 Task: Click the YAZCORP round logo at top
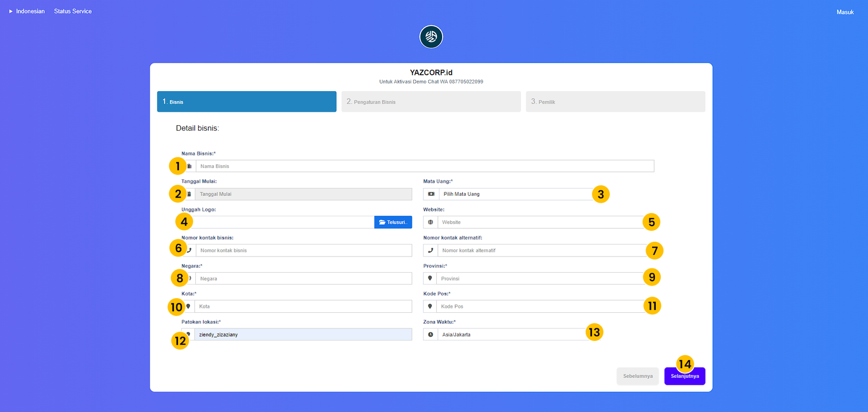[431, 37]
